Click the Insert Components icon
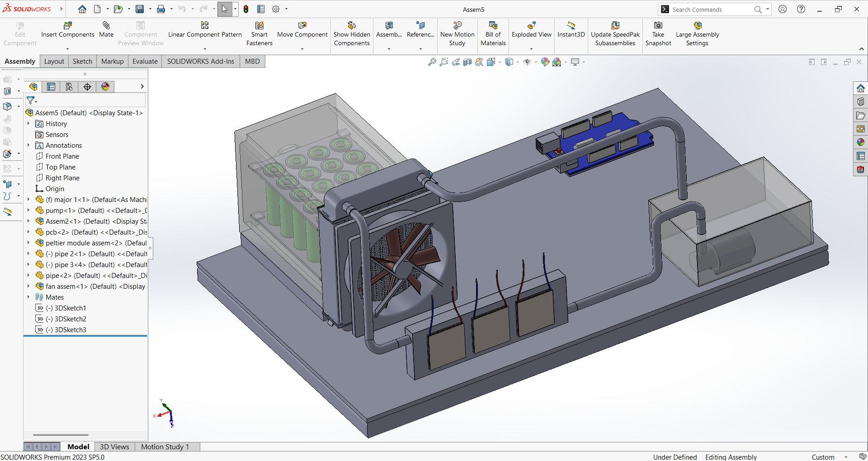 tap(68, 26)
